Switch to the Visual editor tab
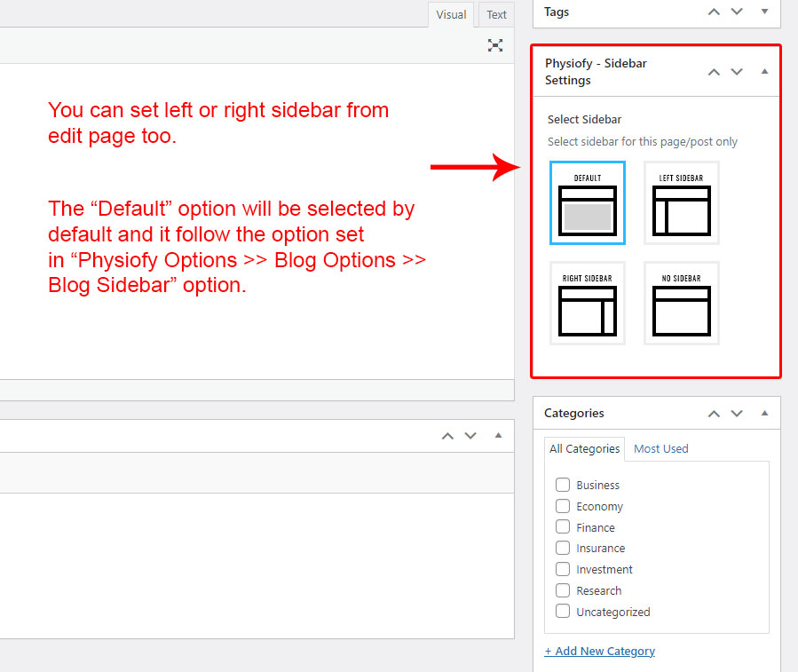This screenshot has width=798, height=672. (x=451, y=14)
